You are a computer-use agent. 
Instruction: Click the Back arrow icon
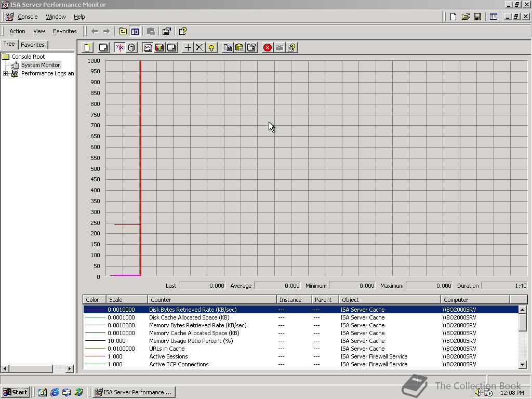(x=95, y=31)
